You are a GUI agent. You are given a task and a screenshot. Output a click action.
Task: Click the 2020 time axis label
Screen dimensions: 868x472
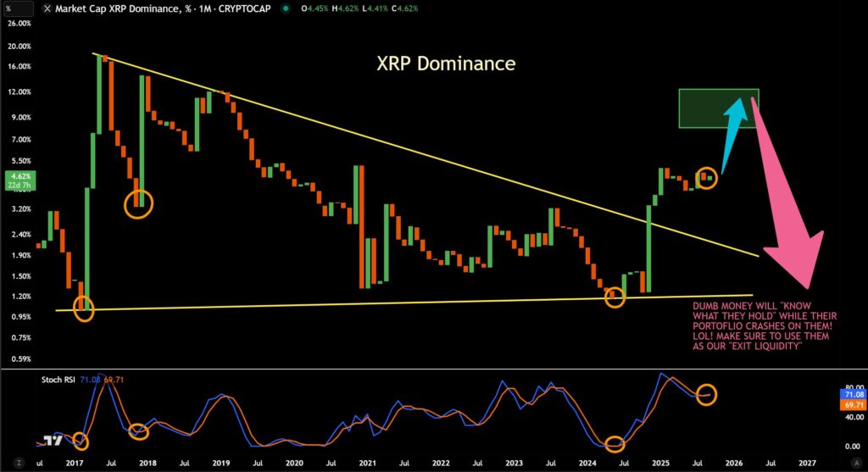pyautogui.click(x=294, y=464)
